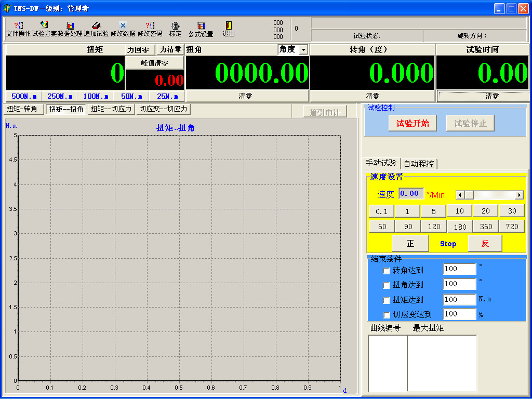Click the 退出 exit icon
532x399 pixels.
tap(229, 29)
